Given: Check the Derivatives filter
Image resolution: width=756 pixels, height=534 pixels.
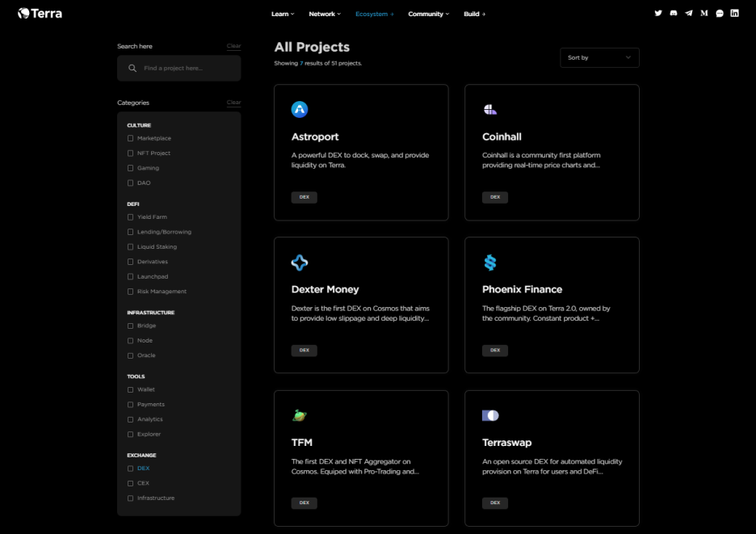Looking at the screenshot, I should coord(130,262).
